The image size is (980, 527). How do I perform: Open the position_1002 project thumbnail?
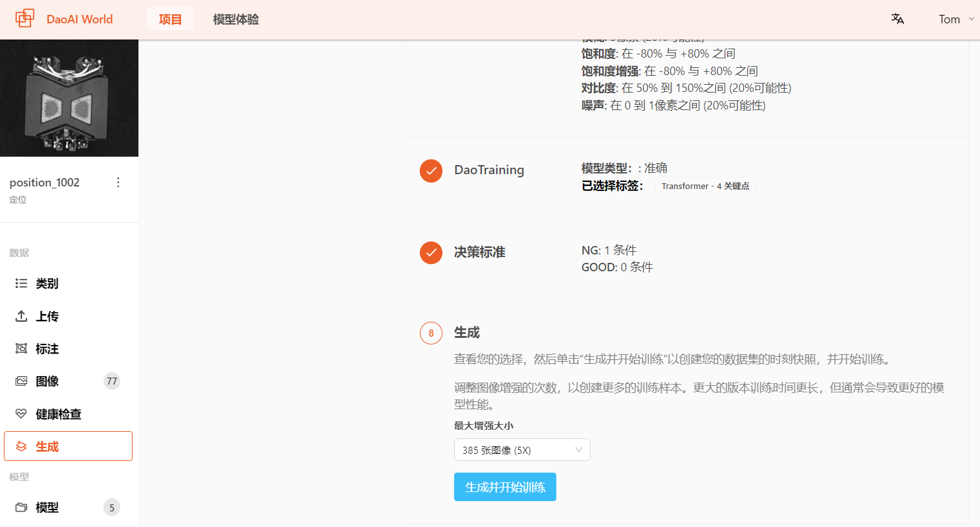pos(69,98)
